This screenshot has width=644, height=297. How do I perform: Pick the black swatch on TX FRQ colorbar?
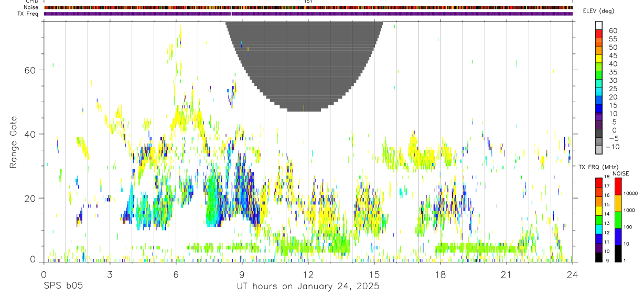pyautogui.click(x=598, y=257)
